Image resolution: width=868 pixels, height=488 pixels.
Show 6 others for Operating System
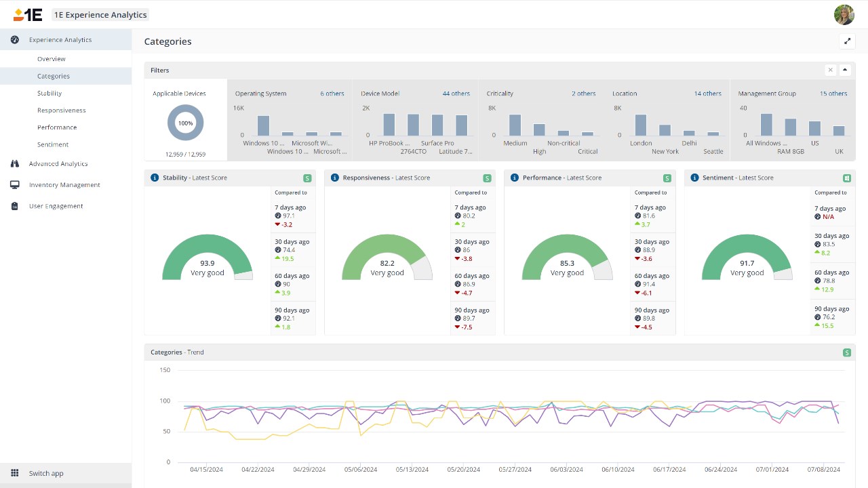pos(332,94)
